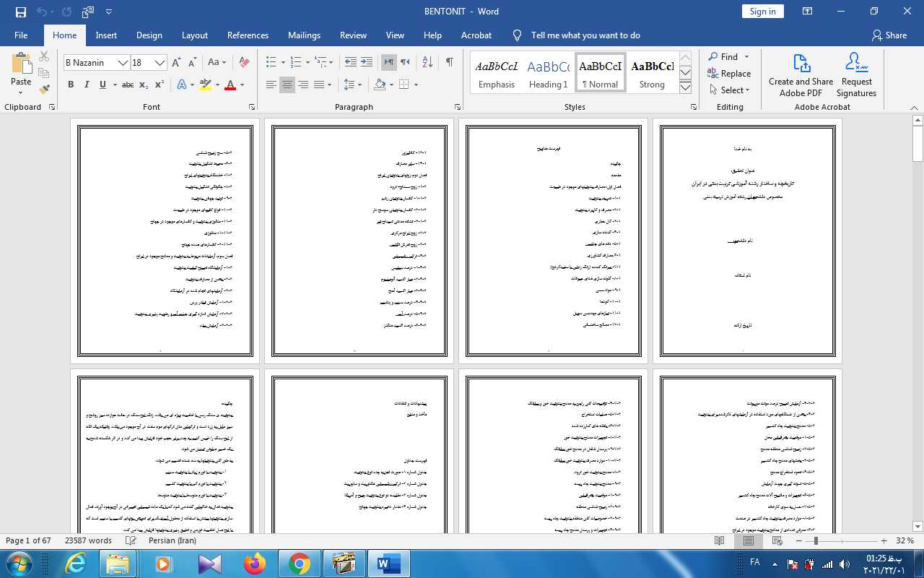Click the Format Painter icon

pos(44,90)
